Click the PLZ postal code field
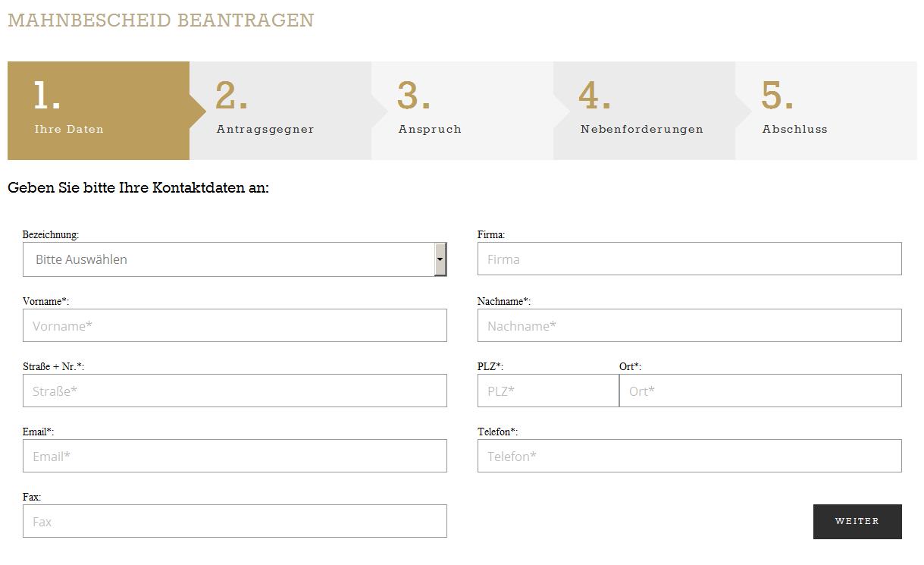The height and width of the screenshot is (565, 924). click(548, 391)
